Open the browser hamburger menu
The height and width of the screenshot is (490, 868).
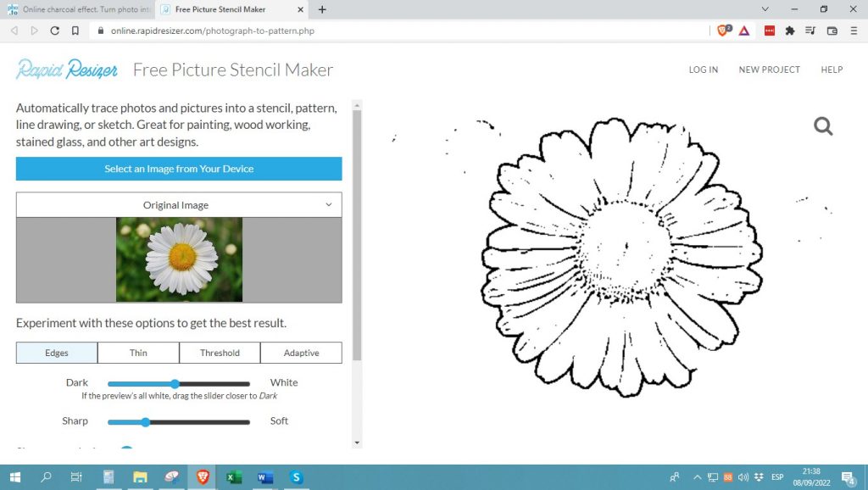(854, 31)
